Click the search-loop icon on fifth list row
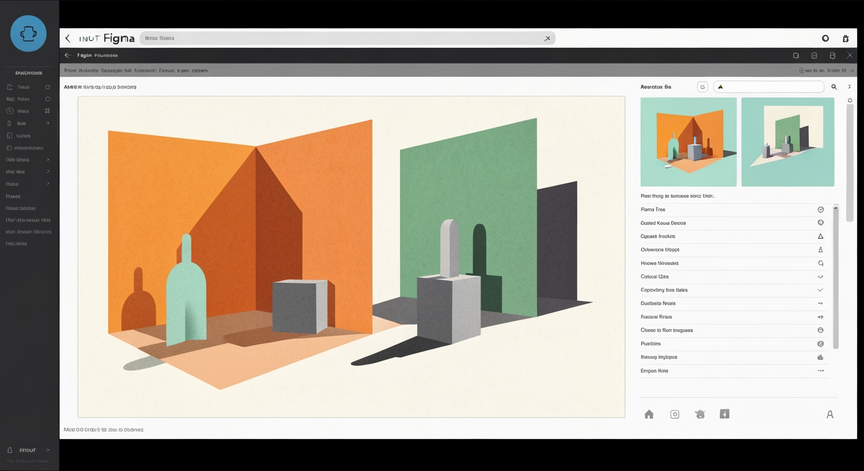Viewport: 864px width, 471px height. coord(820,263)
